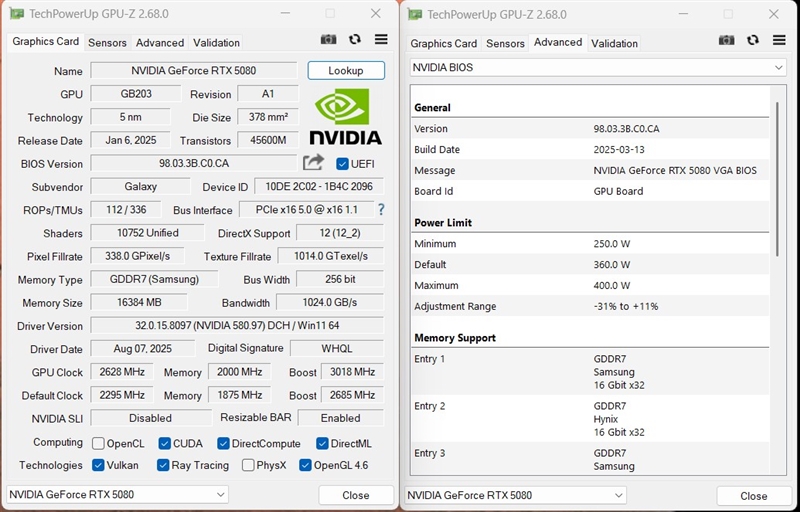Take screenshot with camera icon in left window
The width and height of the screenshot is (800, 512).
(328, 39)
